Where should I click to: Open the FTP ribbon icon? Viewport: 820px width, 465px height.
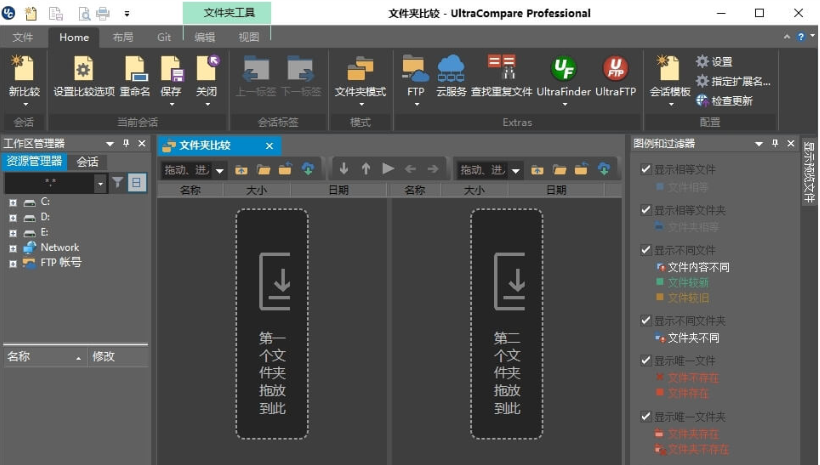[x=416, y=69]
